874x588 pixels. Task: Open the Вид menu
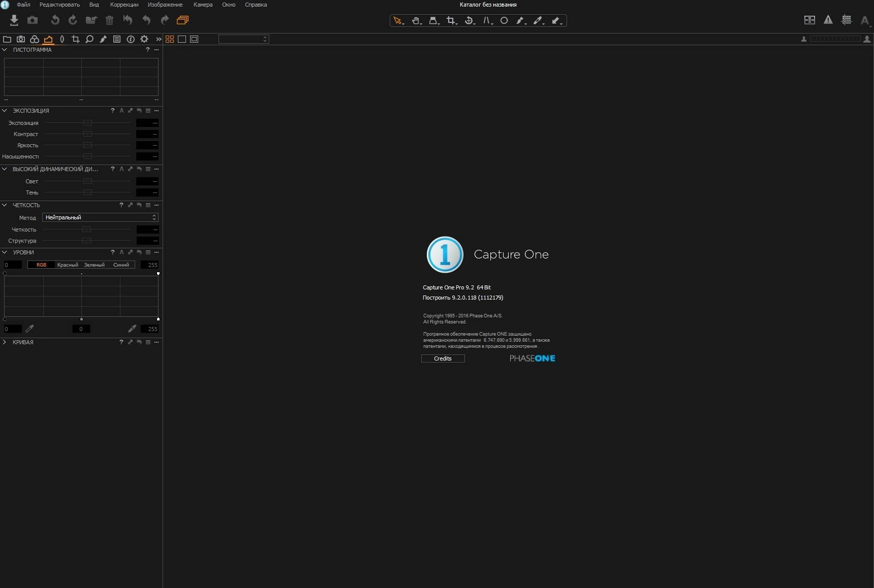click(x=94, y=5)
